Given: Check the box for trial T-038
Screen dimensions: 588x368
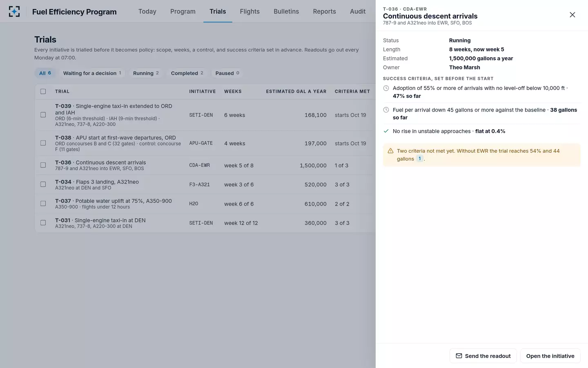Looking at the screenshot, I should point(43,143).
